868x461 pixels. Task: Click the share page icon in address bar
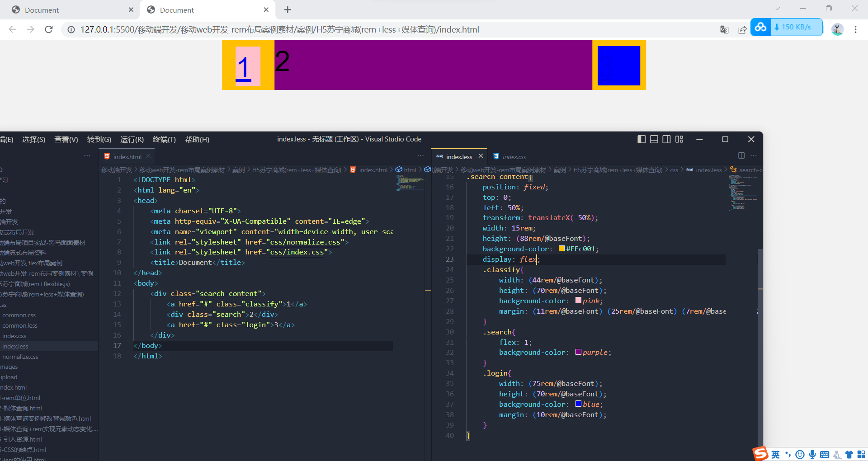coord(742,29)
